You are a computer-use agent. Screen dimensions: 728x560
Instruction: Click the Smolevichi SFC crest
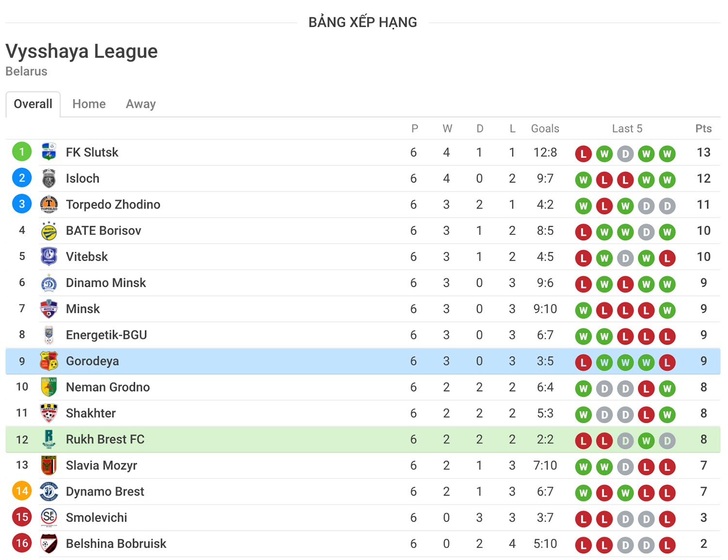coord(49,517)
